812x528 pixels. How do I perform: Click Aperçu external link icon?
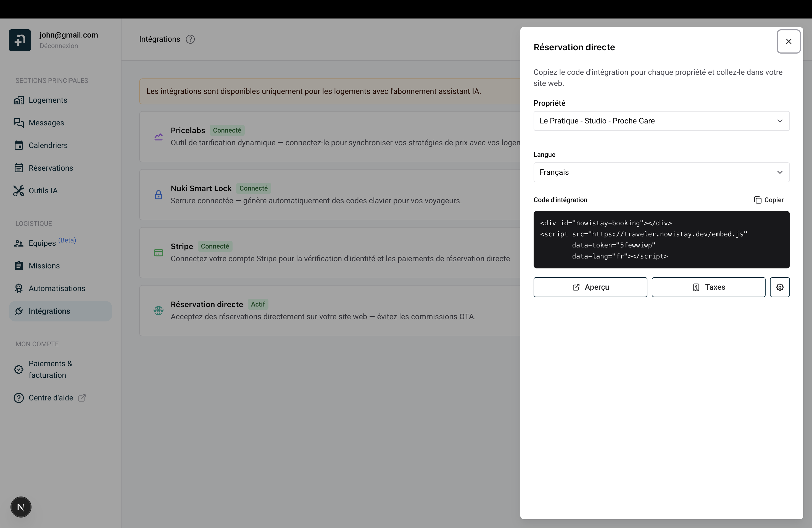coord(576,287)
